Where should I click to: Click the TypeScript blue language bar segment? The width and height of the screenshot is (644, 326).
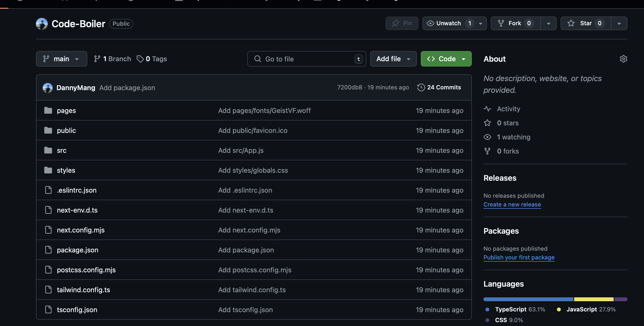pyautogui.click(x=528, y=299)
